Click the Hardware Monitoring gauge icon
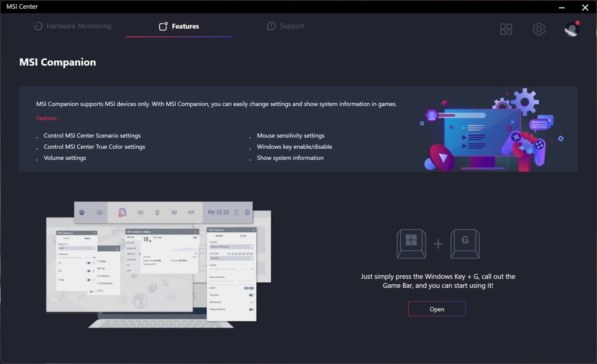The image size is (597, 364). 38,26
